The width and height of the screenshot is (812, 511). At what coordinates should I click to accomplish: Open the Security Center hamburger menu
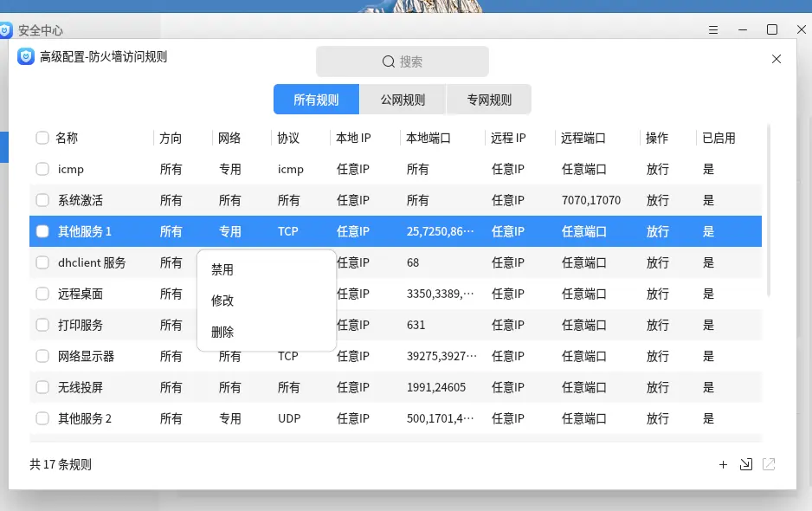(713, 29)
